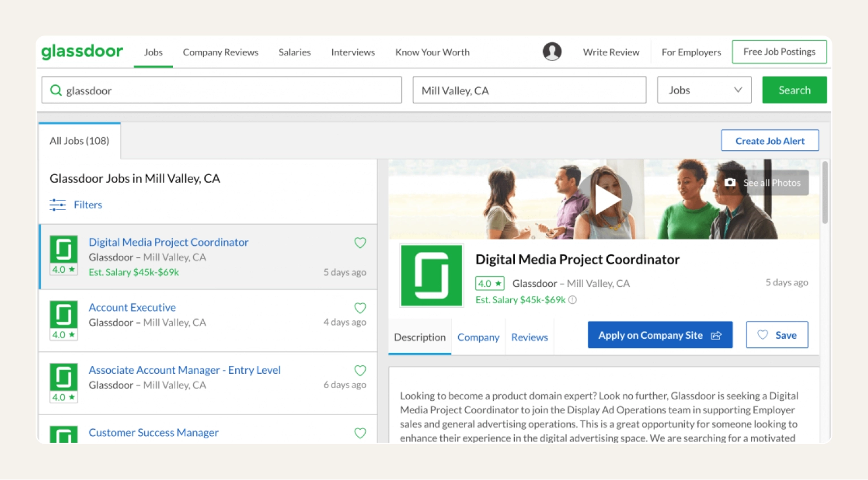Open Associate Account Manager - Entry Level
Screen dimensions: 868x480
tap(185, 370)
